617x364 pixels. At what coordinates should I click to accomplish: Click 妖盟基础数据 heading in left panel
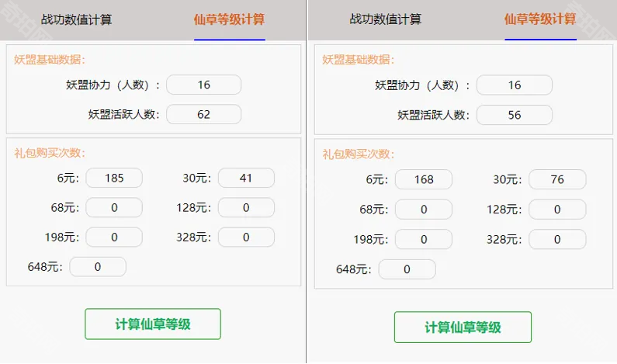(50, 60)
